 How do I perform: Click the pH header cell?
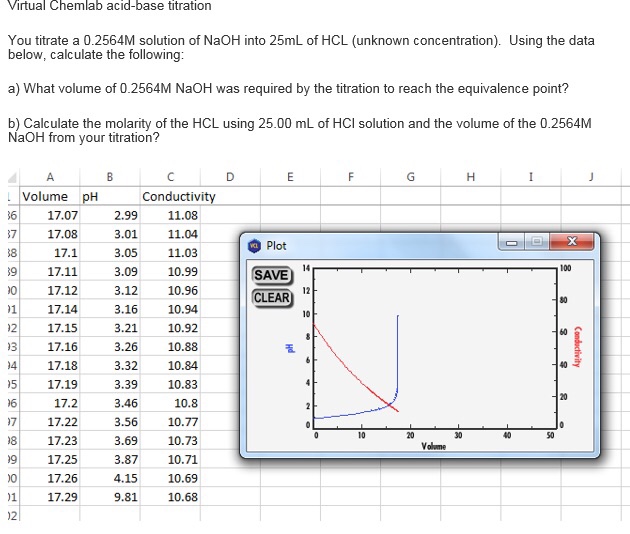tap(110, 196)
